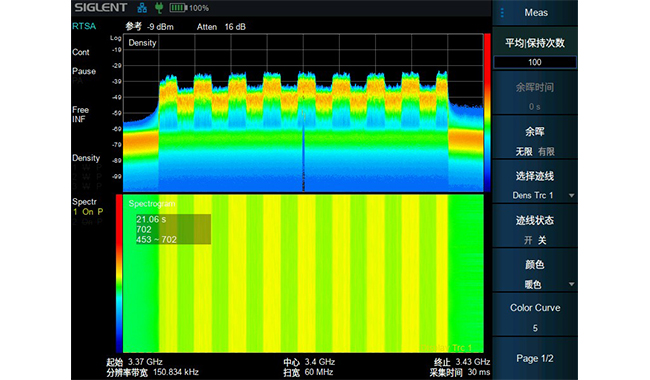Viewport: 650px width, 380px height.
Task: Open the Meas menu header
Action: coord(536,13)
